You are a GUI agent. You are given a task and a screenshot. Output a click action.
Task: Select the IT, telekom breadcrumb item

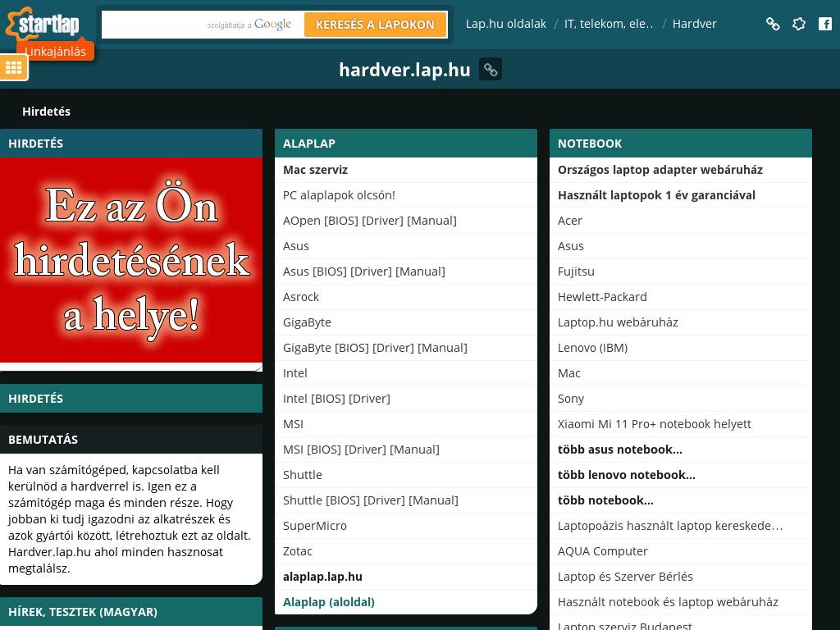609,24
